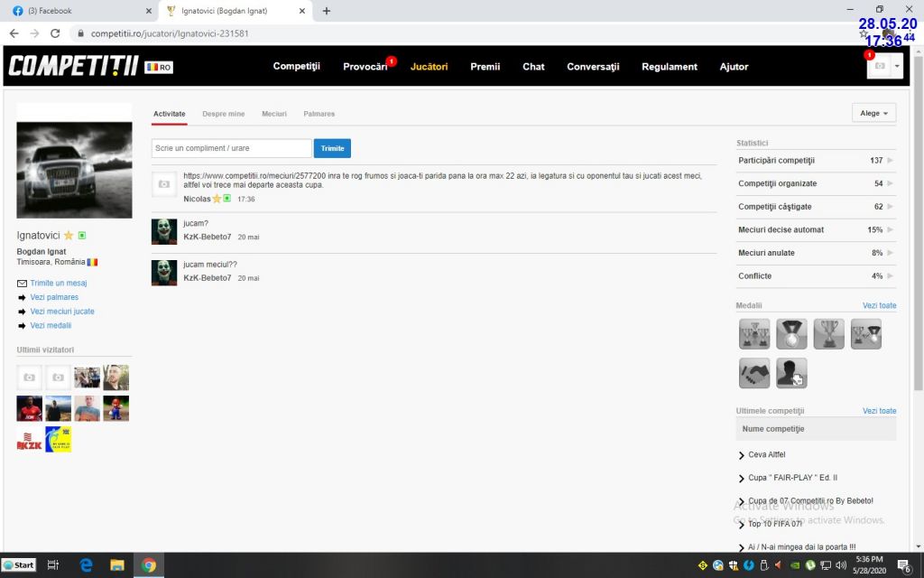
Task: Click the page vertical scrollbar
Action: [918, 226]
